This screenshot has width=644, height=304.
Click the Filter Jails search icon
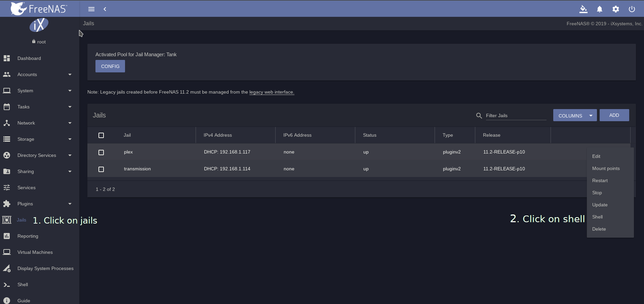point(479,115)
